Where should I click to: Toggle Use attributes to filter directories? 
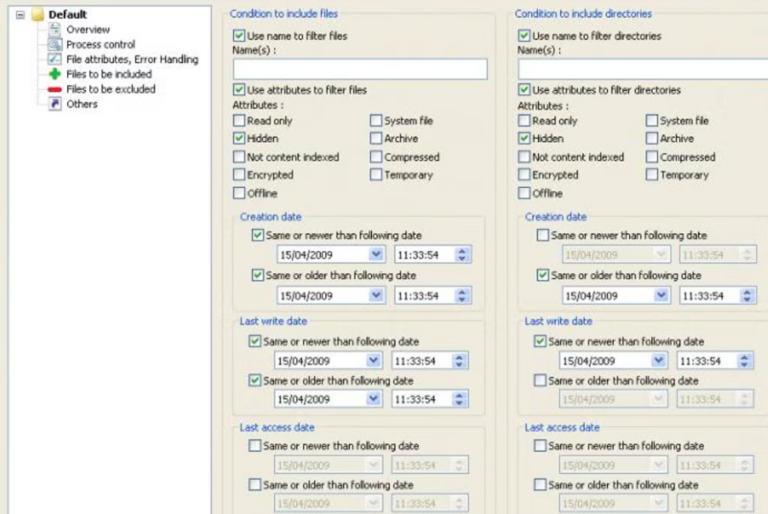[524, 90]
